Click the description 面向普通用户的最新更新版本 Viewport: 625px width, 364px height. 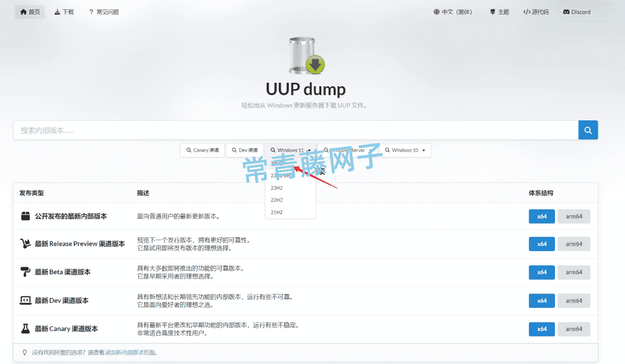[x=178, y=216]
